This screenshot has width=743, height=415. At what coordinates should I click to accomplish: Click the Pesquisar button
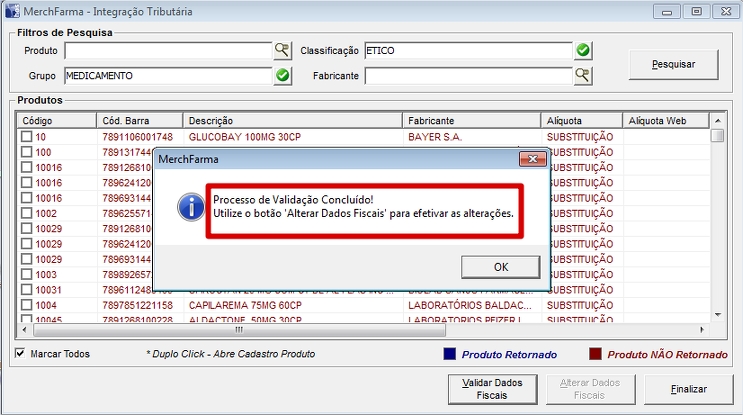tap(673, 63)
